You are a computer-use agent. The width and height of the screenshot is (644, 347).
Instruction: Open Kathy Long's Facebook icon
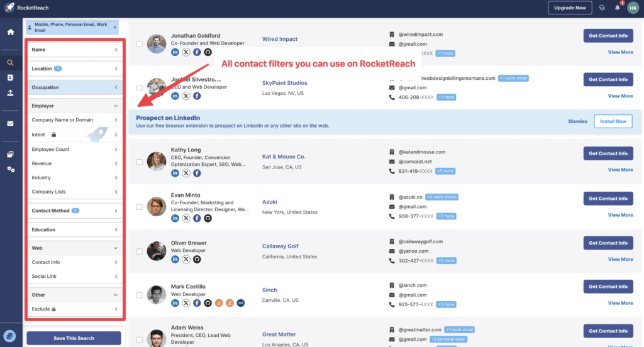pyautogui.click(x=197, y=173)
